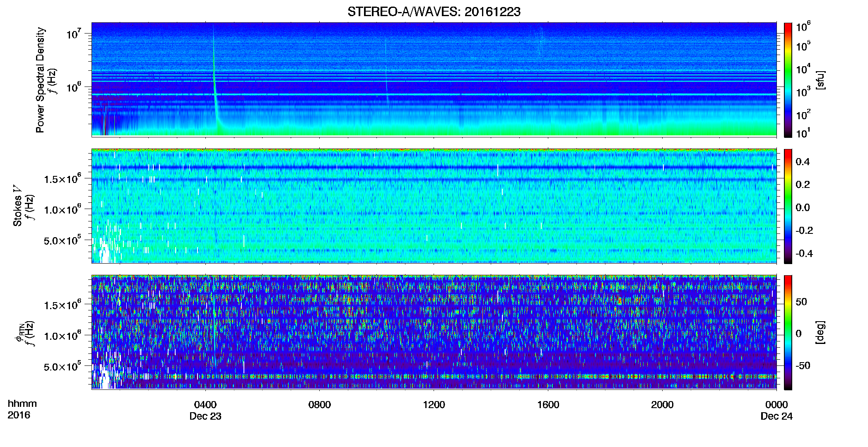The height and width of the screenshot is (447, 868).
Task: Select the 0800 time tick label
Action: pyautogui.click(x=320, y=405)
